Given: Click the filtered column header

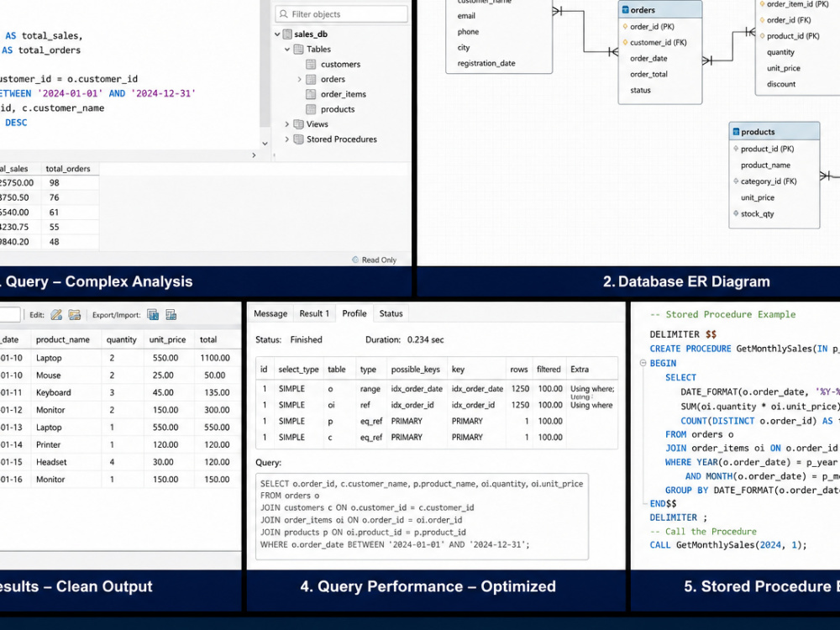Looking at the screenshot, I should (x=549, y=369).
